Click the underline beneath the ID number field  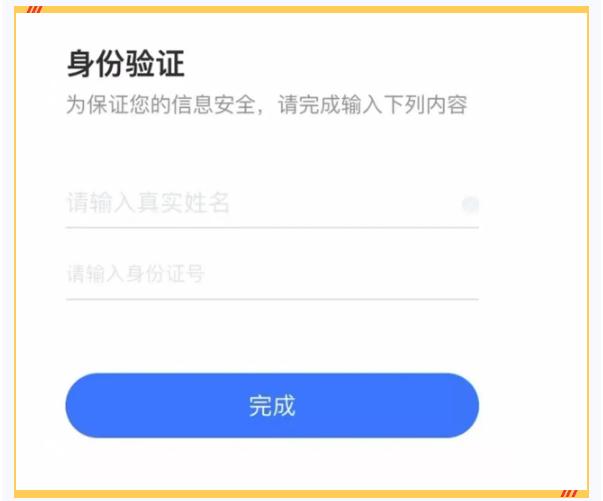pyautogui.click(x=272, y=299)
